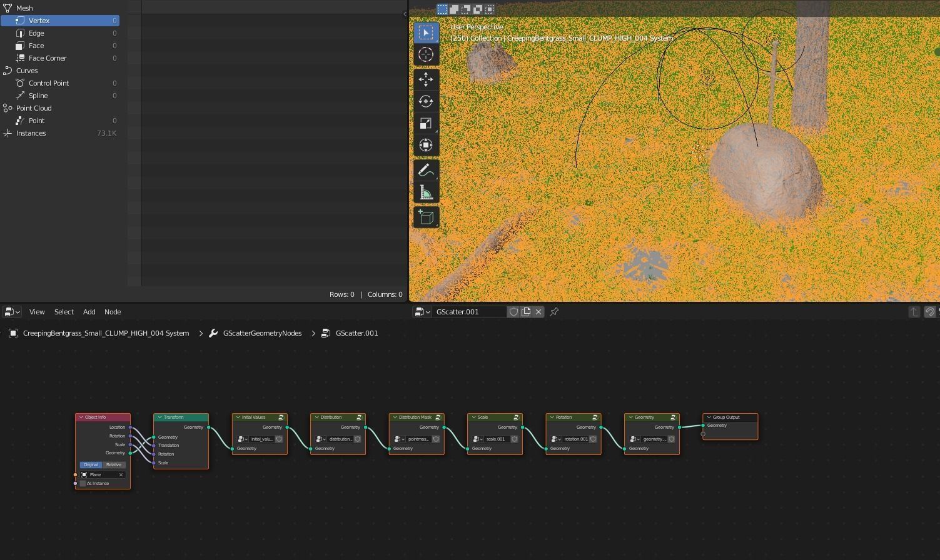Image resolution: width=940 pixels, height=560 pixels.
Task: Clear the Plane object field
Action: (121, 474)
